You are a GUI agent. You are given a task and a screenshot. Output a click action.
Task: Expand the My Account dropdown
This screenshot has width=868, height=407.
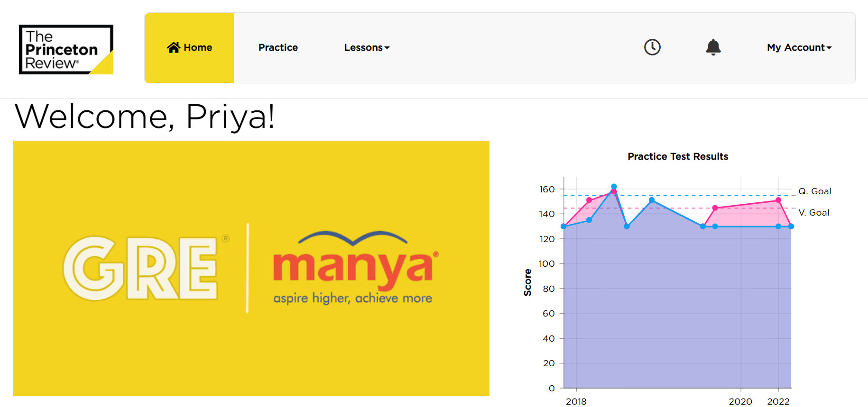(799, 47)
